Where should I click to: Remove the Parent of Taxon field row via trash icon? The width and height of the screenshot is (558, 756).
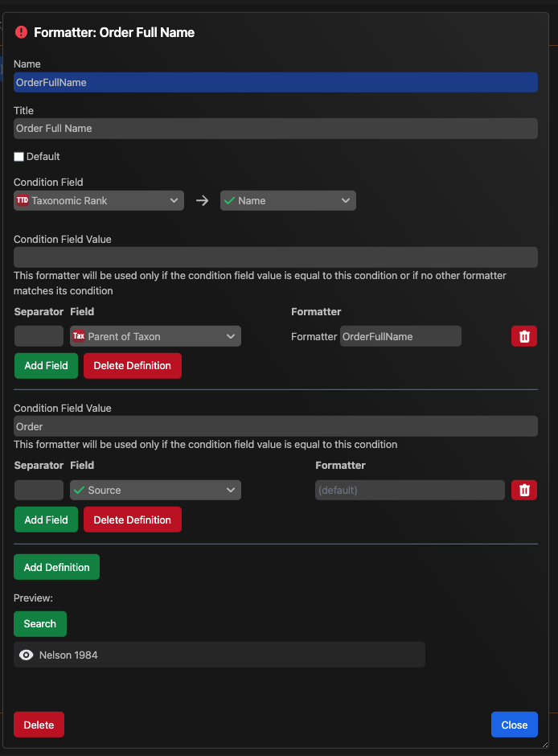click(x=524, y=336)
